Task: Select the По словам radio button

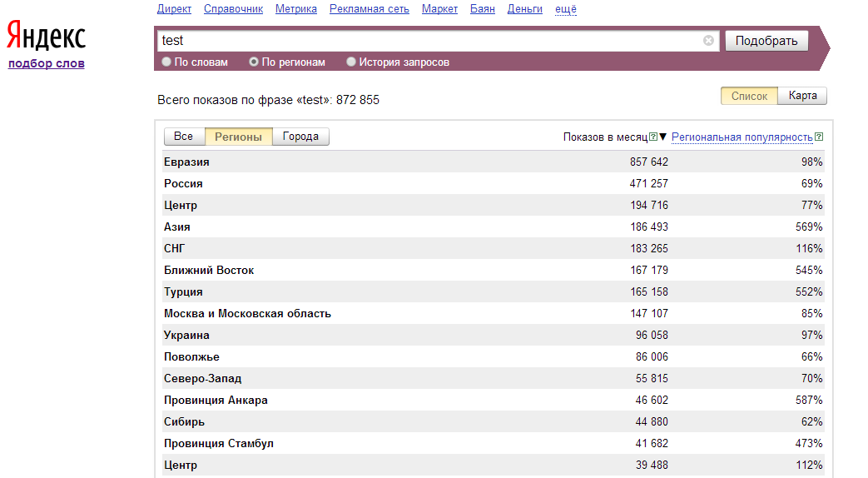Action: (166, 62)
